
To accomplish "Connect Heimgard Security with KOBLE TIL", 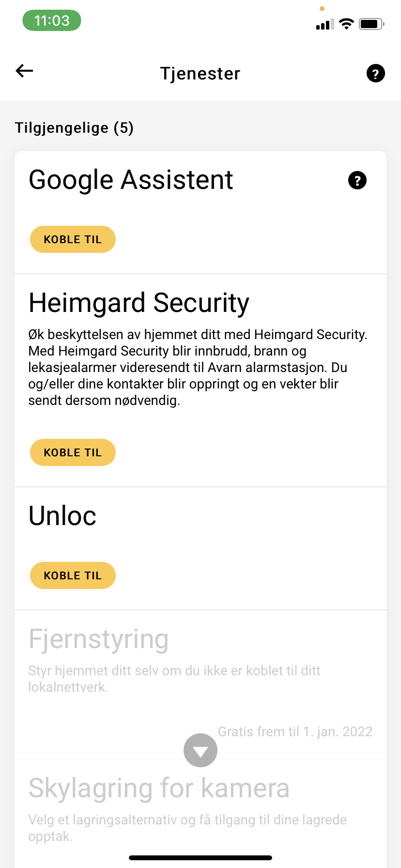I will 73,452.
